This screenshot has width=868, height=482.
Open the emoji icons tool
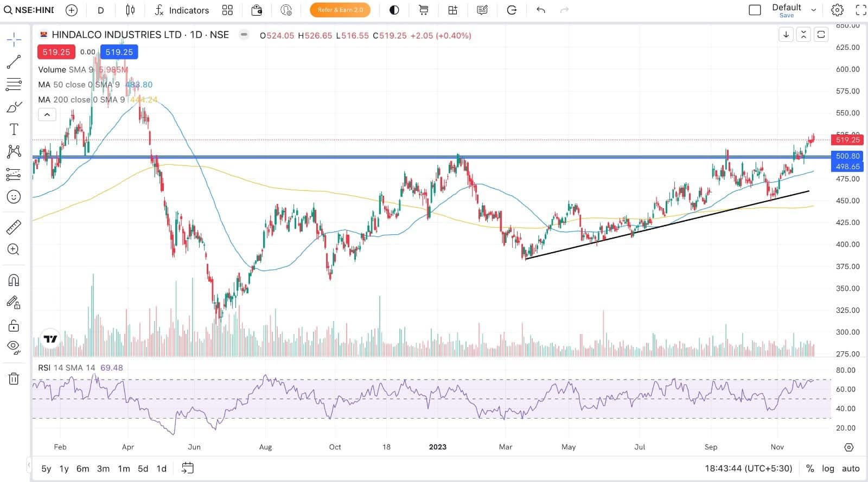pyautogui.click(x=14, y=196)
